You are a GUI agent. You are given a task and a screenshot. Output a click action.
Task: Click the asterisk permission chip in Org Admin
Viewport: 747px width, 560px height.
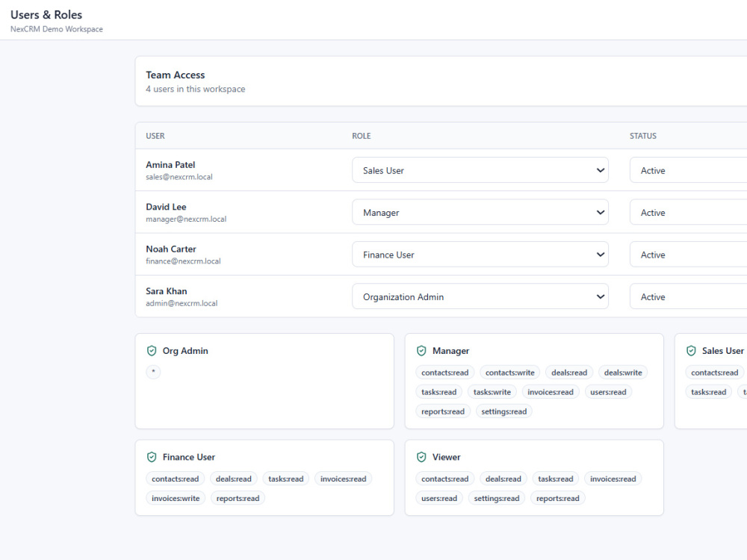(153, 372)
